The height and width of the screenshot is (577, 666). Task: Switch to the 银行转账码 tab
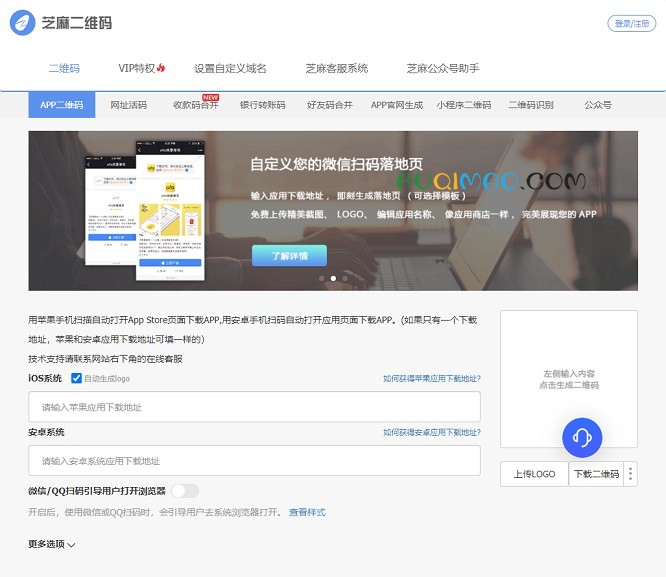coord(262,105)
